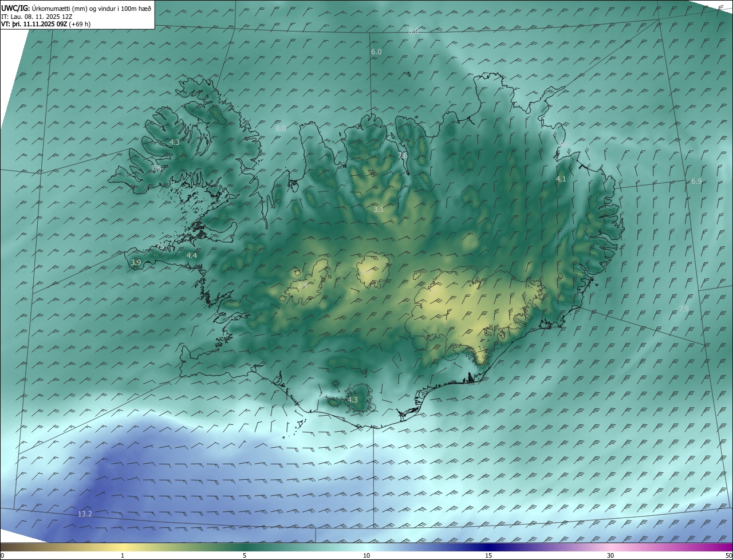This screenshot has width=733, height=560.
Task: Click the colorbar tick label 5
Action: (245, 556)
